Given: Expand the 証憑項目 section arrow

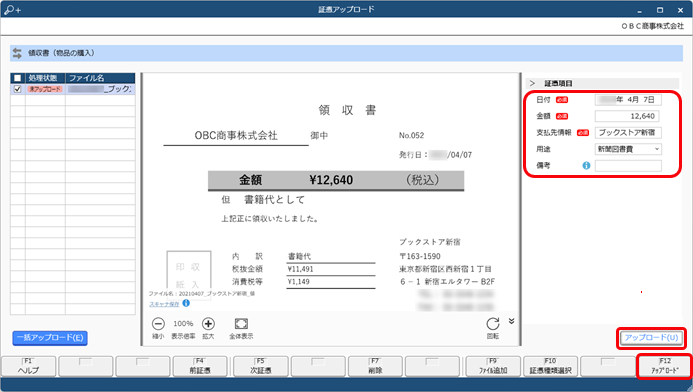Looking at the screenshot, I should tap(532, 83).
